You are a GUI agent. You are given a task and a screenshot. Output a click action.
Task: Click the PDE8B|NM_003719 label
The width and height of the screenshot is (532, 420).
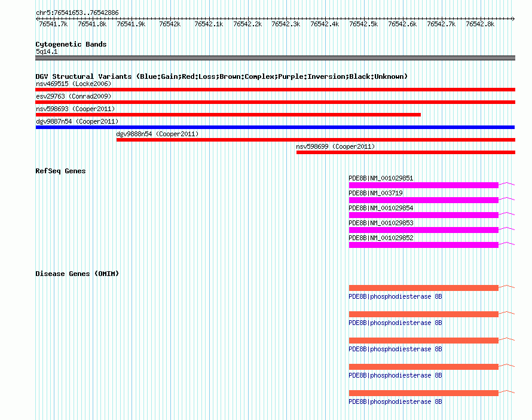375,193
